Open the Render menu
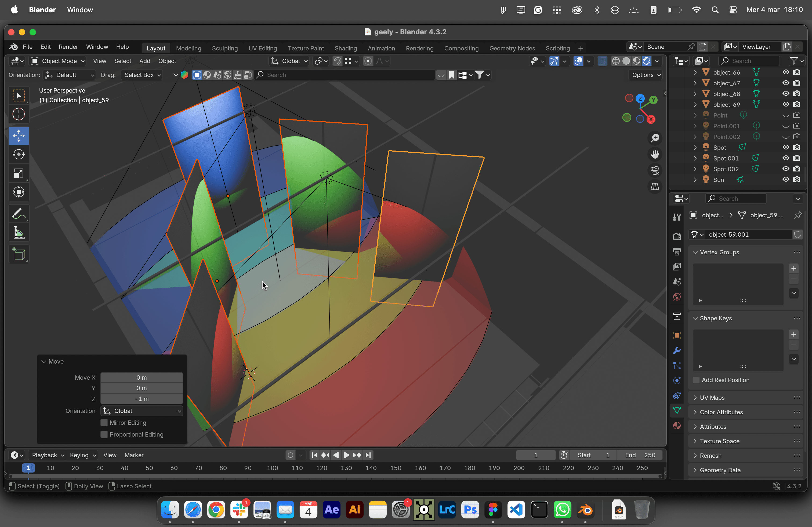 point(68,47)
